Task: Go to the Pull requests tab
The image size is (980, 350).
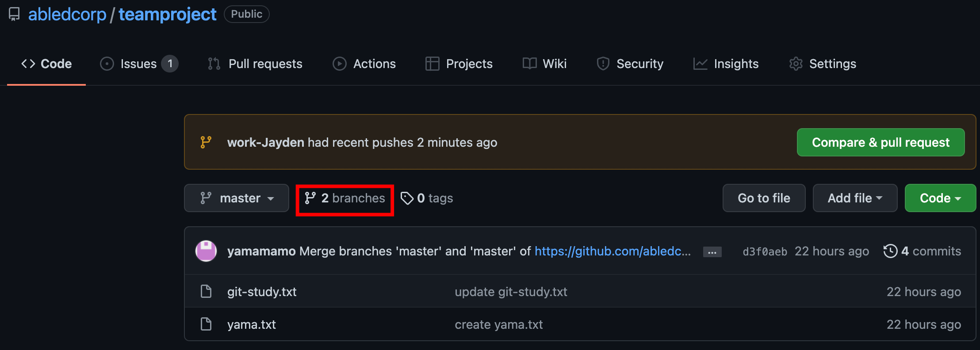Action: pyautogui.click(x=255, y=64)
